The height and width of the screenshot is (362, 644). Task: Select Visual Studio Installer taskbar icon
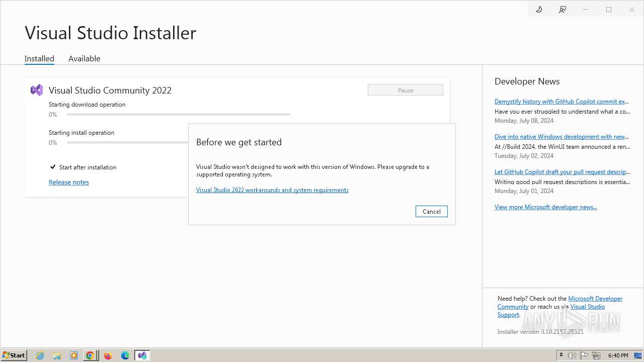click(x=142, y=355)
